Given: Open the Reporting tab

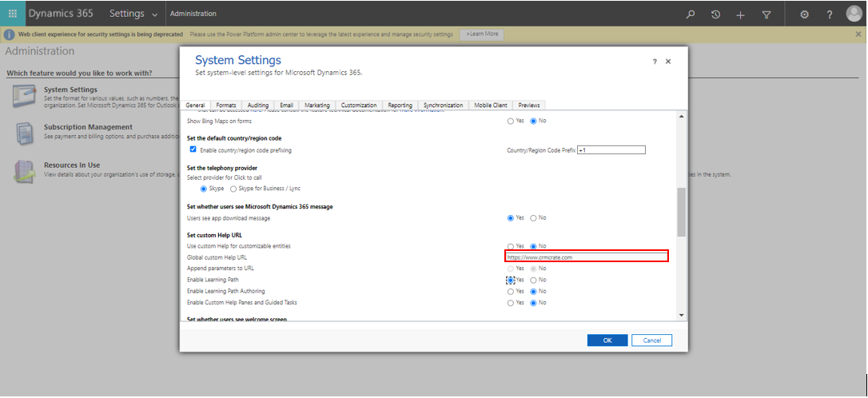Looking at the screenshot, I should tap(400, 105).
